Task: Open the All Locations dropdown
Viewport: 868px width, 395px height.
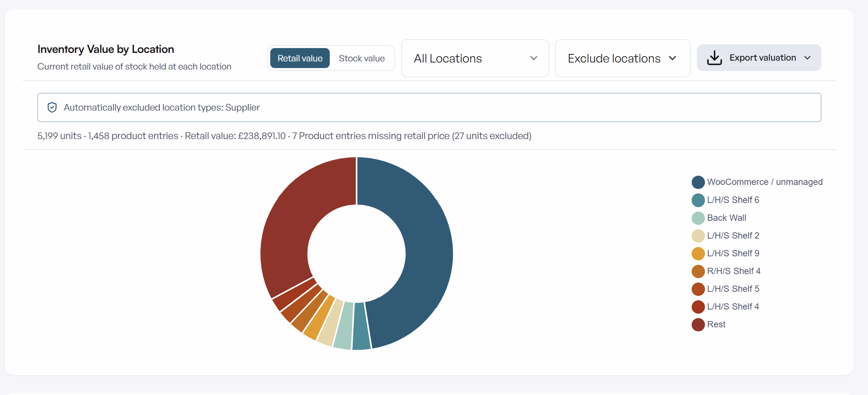Action: coord(475,58)
